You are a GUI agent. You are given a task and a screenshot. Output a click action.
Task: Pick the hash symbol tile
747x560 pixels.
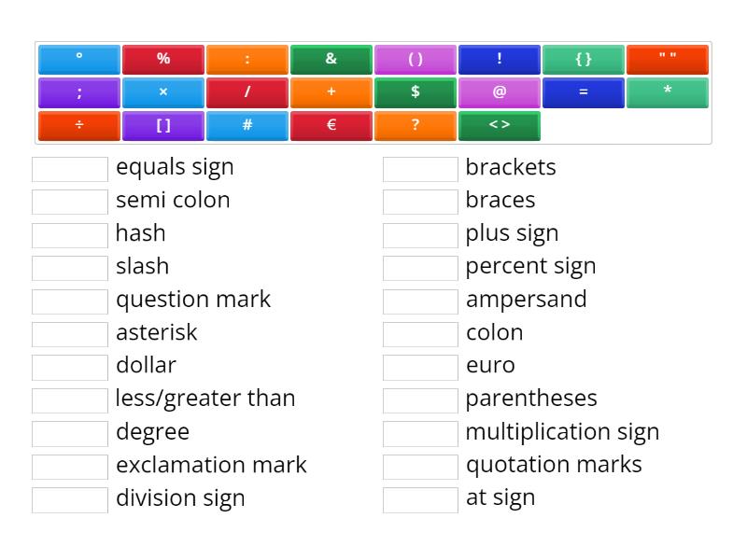(247, 126)
